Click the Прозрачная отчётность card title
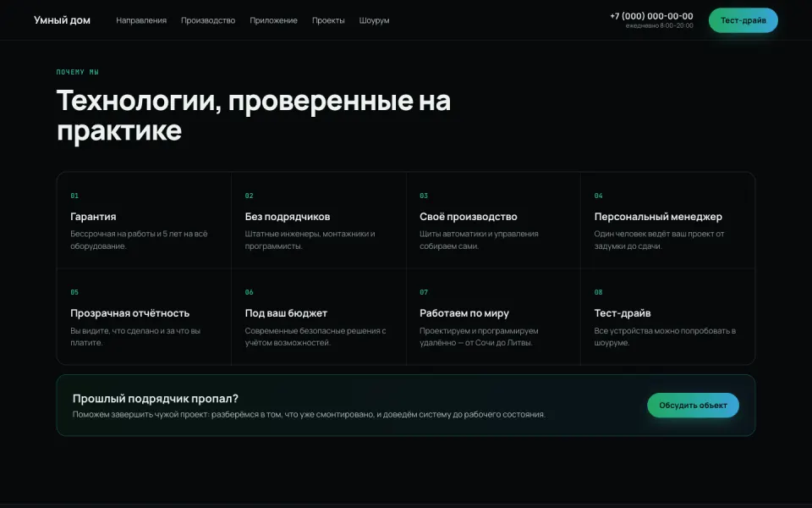This screenshot has height=508, width=812. (130, 313)
